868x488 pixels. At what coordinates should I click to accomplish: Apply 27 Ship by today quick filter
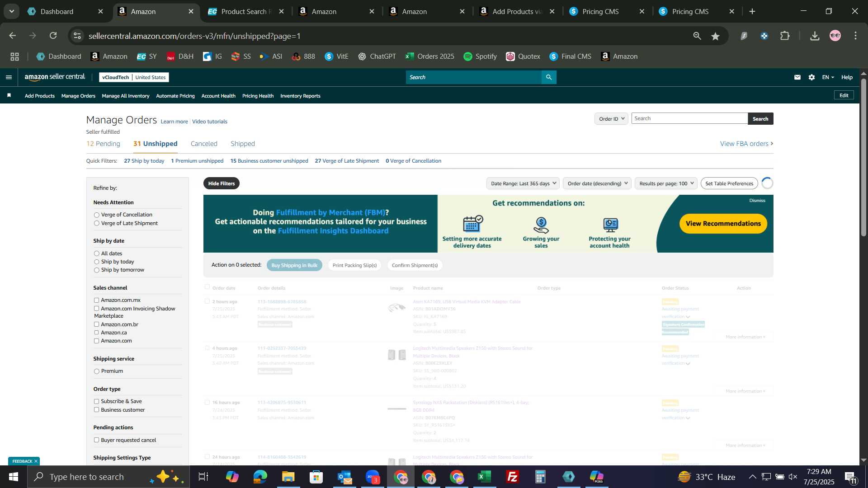(x=144, y=161)
